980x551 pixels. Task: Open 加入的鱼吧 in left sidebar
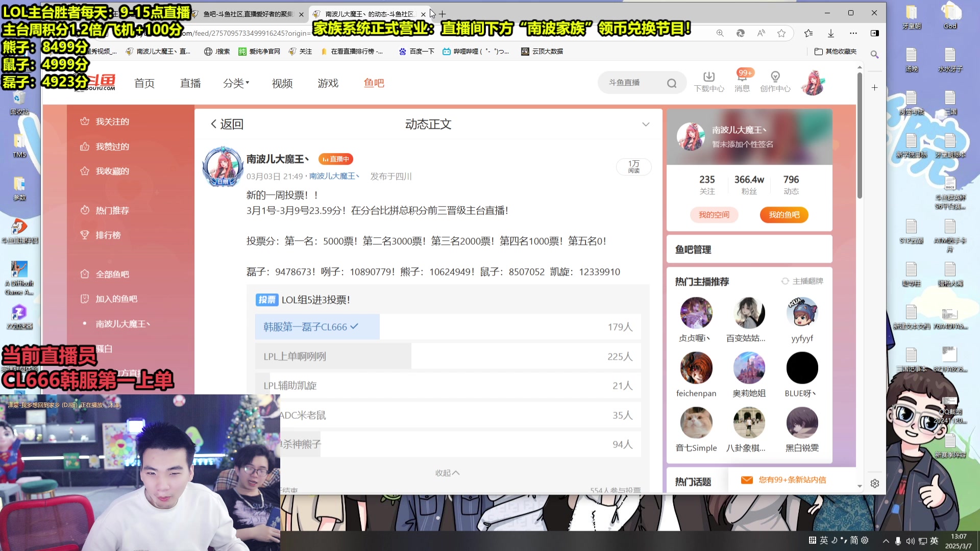[x=109, y=298]
